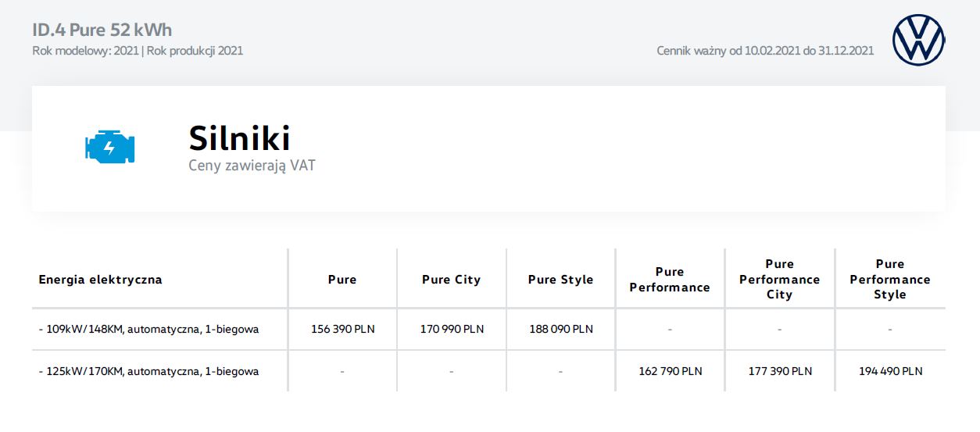The image size is (980, 432).
Task: Click the Pure Performance column header
Action: pos(670,280)
